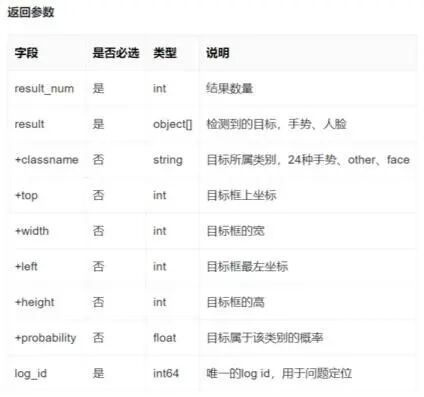
Task: Select the int64 type cell
Action: click(166, 374)
